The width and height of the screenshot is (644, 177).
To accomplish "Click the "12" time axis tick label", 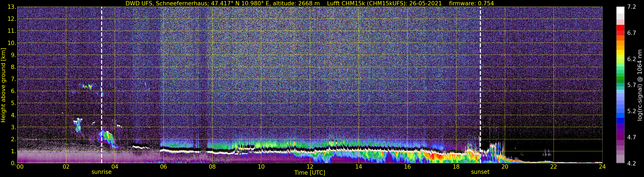I will [x=310, y=167].
